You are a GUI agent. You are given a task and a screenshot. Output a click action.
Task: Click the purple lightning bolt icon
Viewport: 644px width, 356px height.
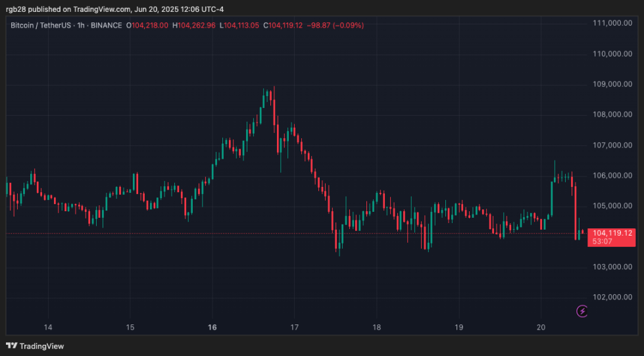pyautogui.click(x=582, y=311)
